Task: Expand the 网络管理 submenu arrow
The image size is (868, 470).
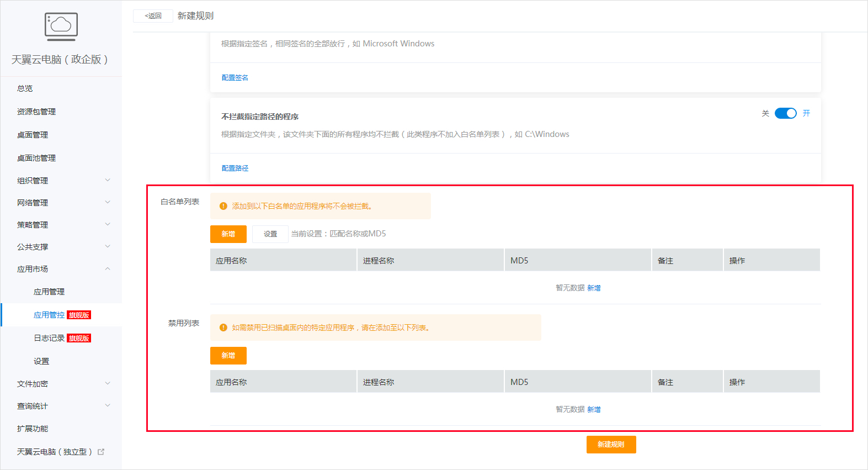Action: coord(108,202)
